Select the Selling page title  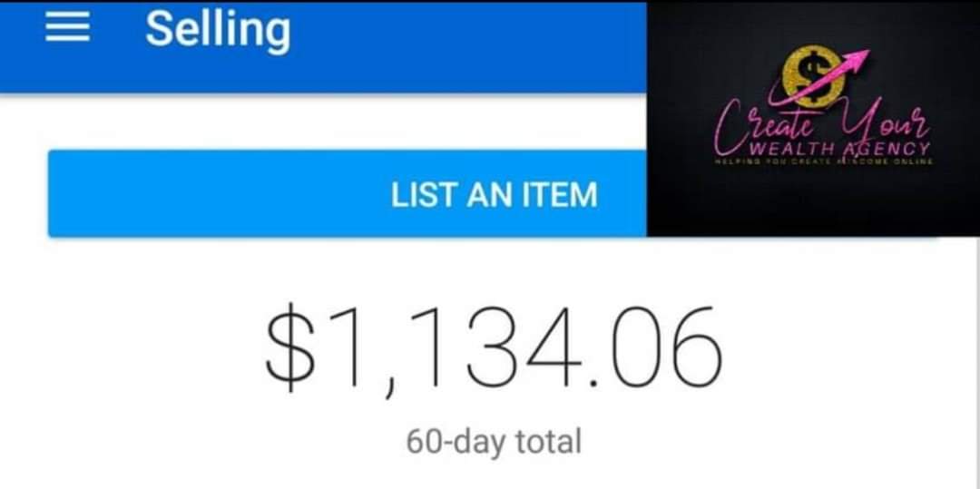click(x=218, y=31)
